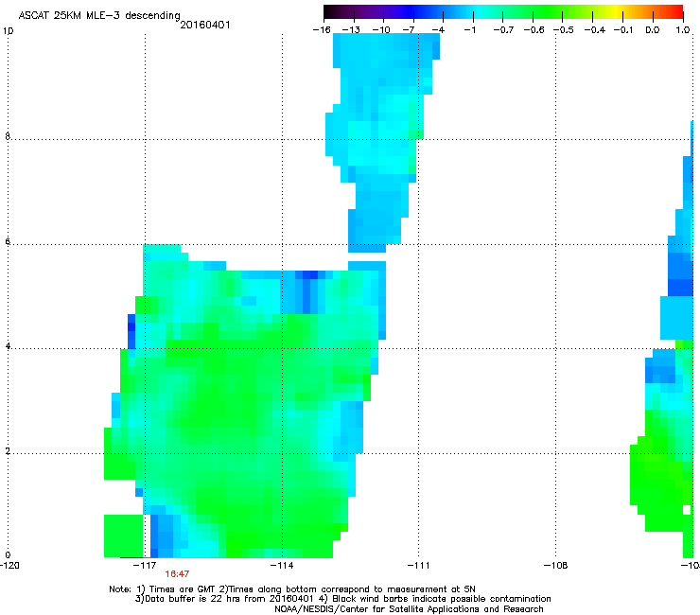Click the '-7' color scale label
The height and width of the screenshot is (615, 700).
(411, 30)
